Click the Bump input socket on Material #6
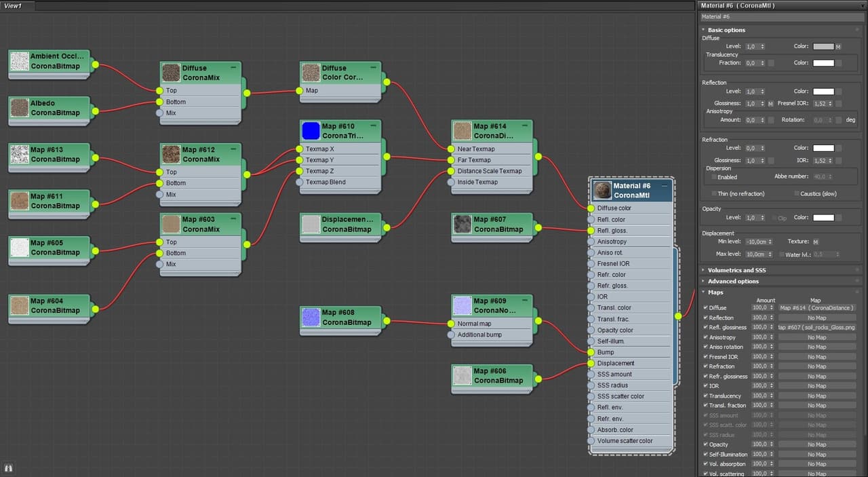The image size is (868, 477). [x=591, y=352]
